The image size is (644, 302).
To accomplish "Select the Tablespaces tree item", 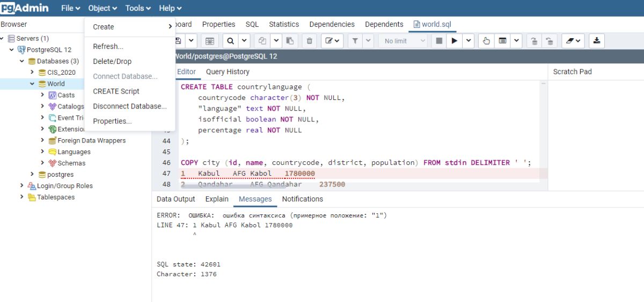I will (56, 197).
